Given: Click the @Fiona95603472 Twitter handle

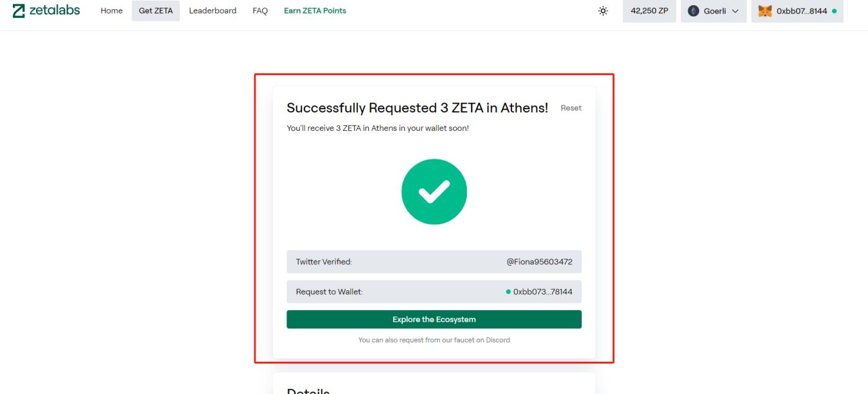Looking at the screenshot, I should coord(539,262).
